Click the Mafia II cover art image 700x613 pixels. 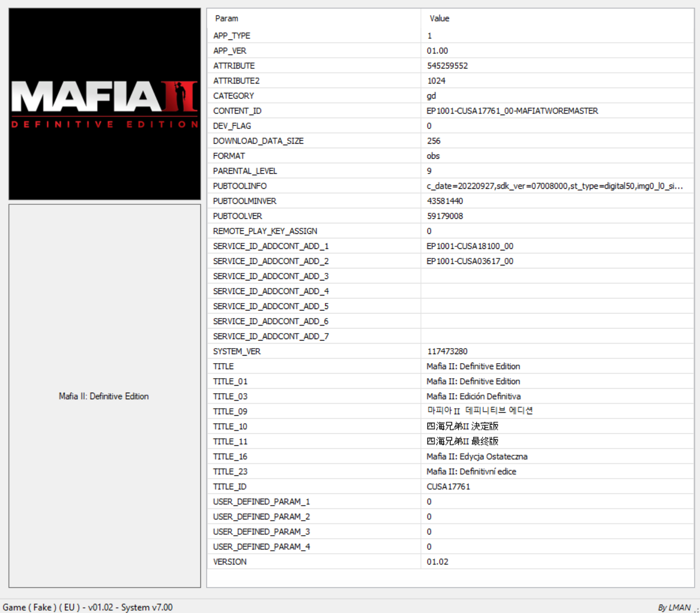click(104, 104)
